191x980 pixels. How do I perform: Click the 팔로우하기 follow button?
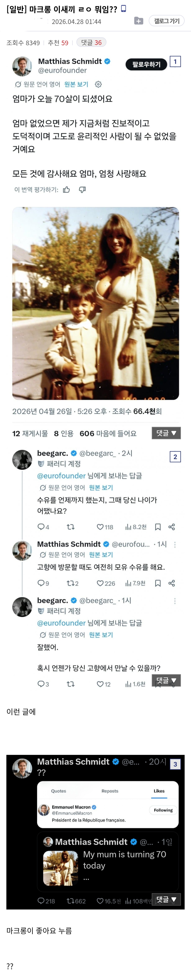(x=146, y=64)
